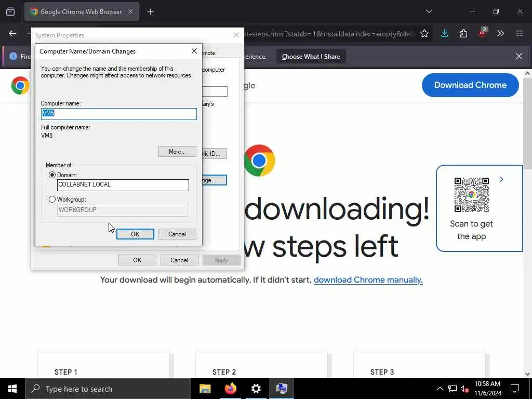Screen dimensions: 532x399
Task: Click the Download Chrome button
Action: click(470, 85)
